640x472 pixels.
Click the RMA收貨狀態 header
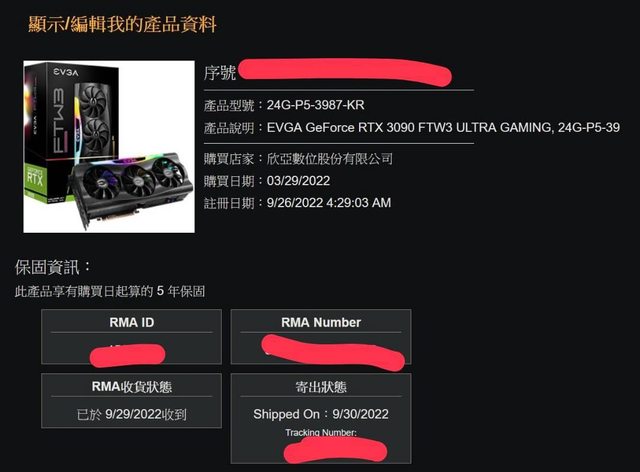pyautogui.click(x=131, y=386)
